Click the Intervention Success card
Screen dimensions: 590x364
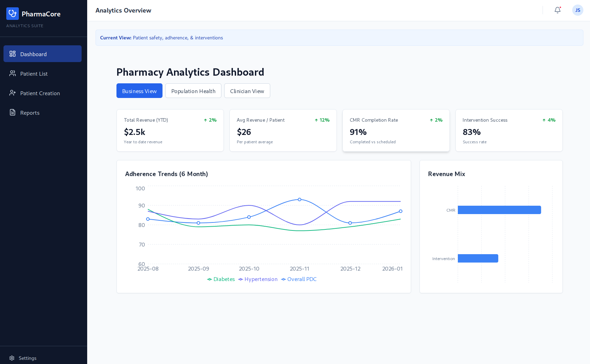coord(509,130)
